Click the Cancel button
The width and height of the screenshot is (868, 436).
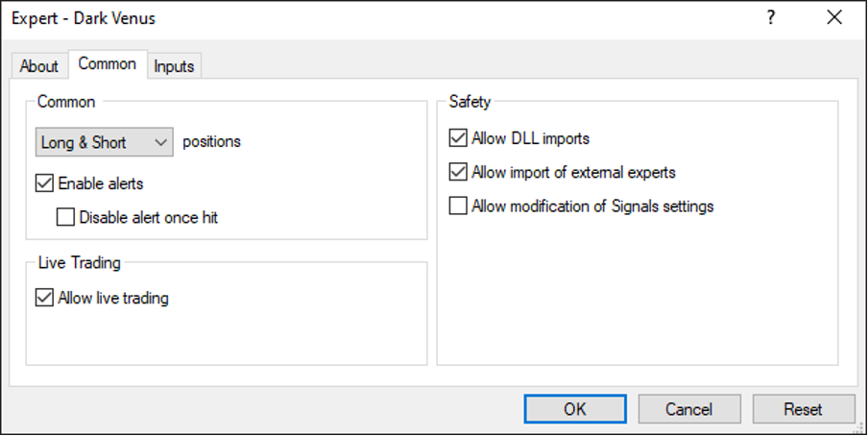point(689,409)
